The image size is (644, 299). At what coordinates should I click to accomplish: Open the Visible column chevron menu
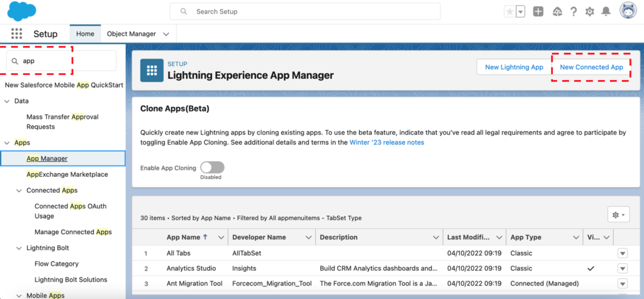[606, 238]
